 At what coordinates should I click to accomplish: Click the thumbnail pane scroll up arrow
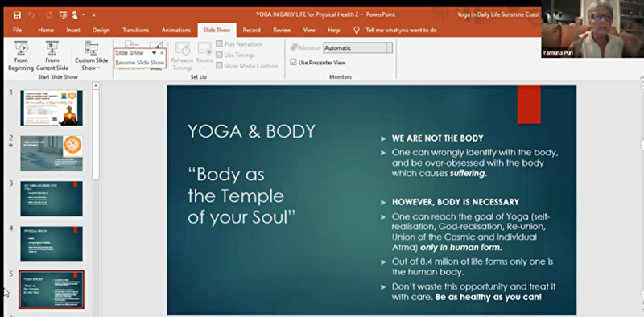[x=96, y=86]
